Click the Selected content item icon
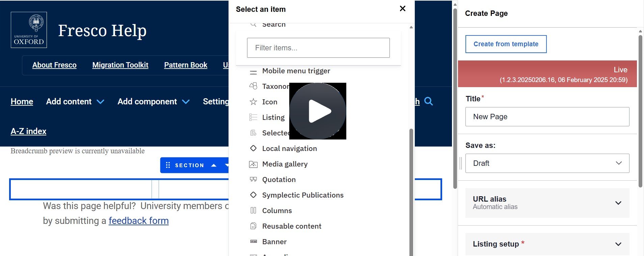644x256 pixels. click(x=253, y=133)
